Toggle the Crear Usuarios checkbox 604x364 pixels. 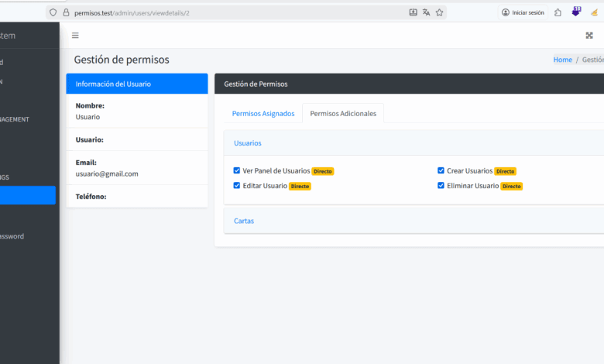441,170
